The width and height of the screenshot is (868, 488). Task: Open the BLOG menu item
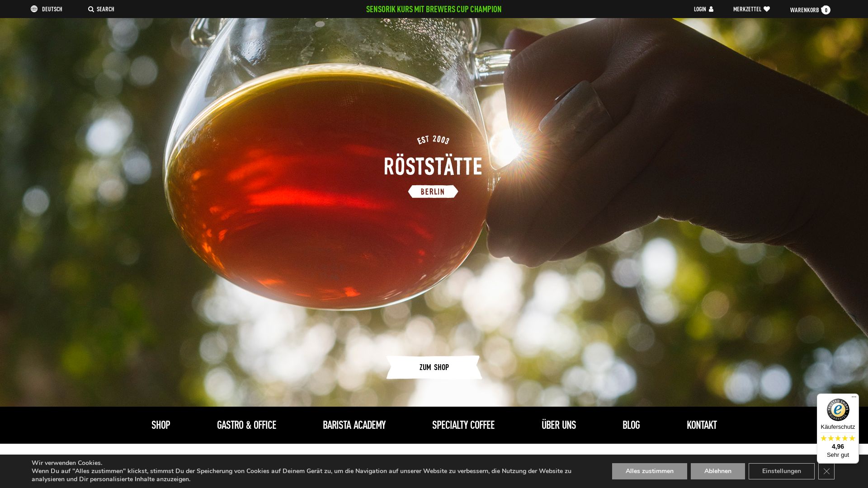tap(631, 425)
